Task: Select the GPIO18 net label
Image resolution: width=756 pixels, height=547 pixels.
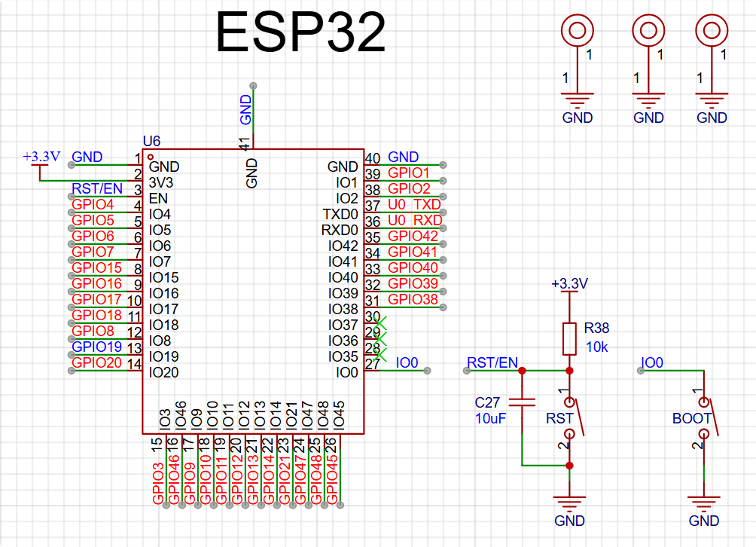Action: (x=96, y=315)
